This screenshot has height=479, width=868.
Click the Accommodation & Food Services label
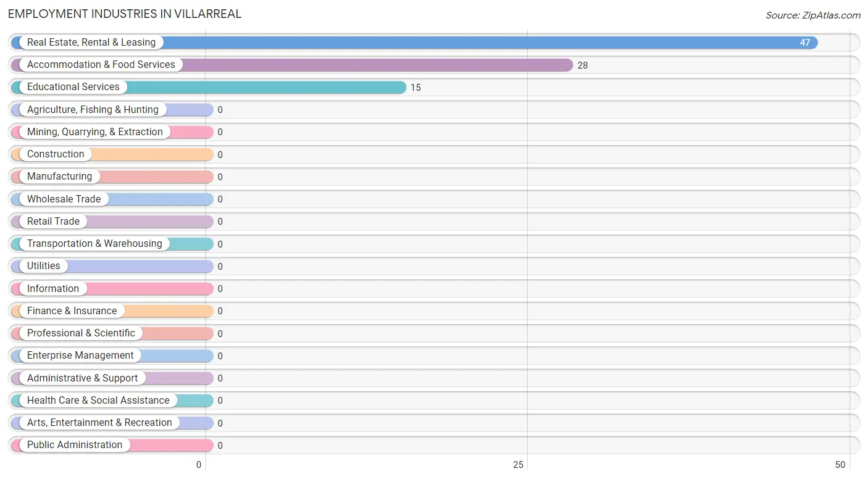[x=101, y=65]
